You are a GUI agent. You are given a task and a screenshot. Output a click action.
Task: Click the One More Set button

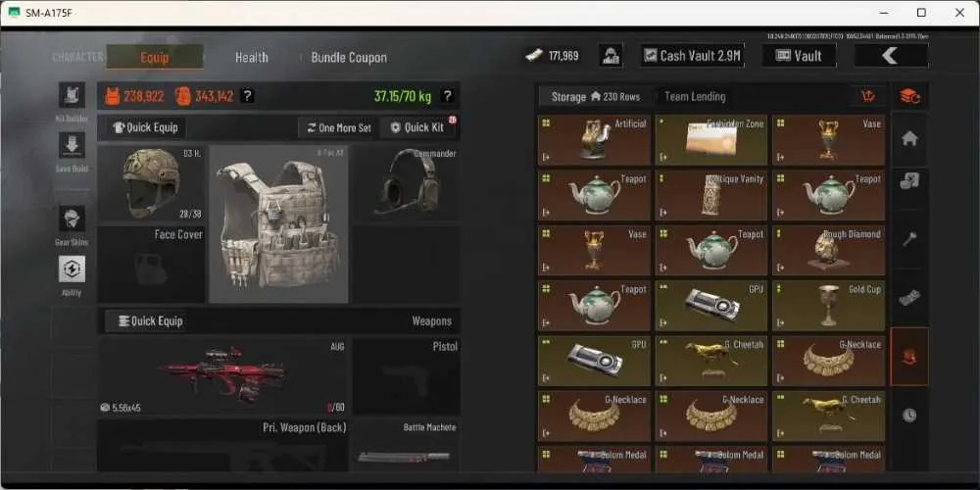[x=339, y=127]
